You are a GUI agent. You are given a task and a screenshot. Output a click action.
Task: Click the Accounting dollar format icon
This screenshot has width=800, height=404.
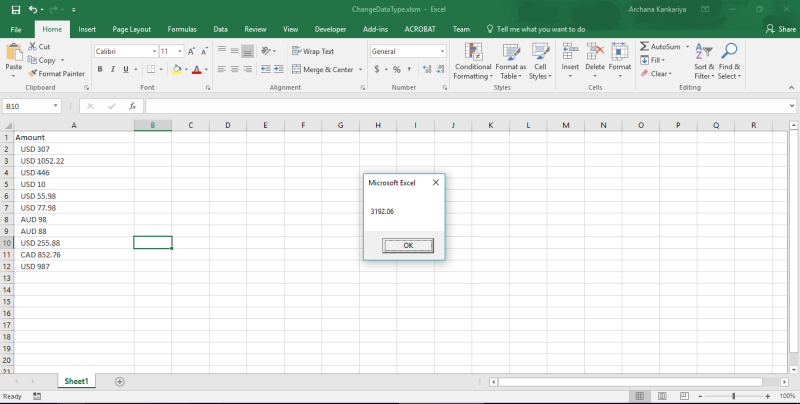[377, 69]
